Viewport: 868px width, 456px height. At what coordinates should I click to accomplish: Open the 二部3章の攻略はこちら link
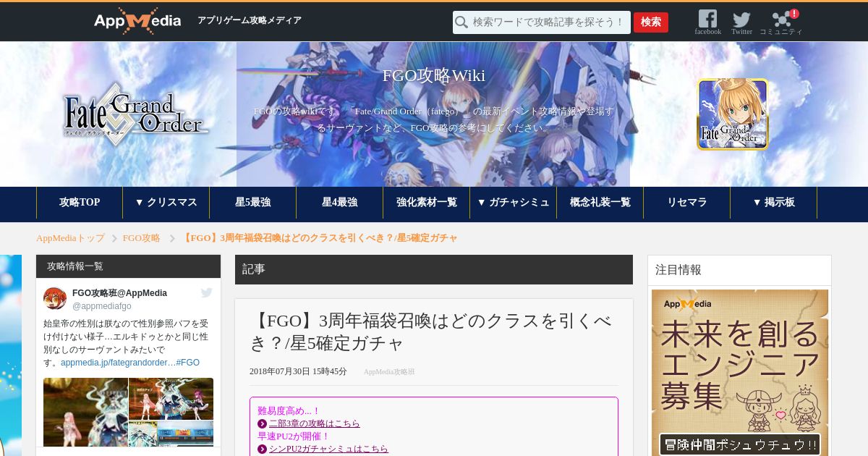(x=314, y=423)
